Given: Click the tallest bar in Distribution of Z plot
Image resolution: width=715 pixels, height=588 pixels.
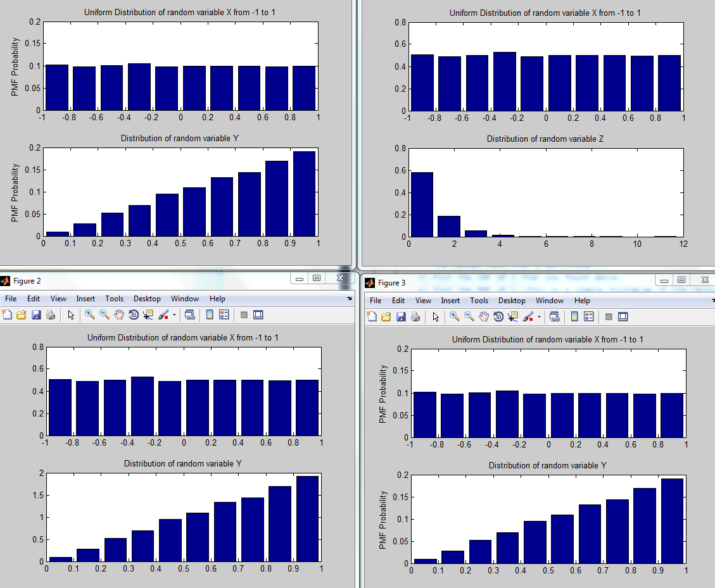Looking at the screenshot, I should click(x=422, y=204).
